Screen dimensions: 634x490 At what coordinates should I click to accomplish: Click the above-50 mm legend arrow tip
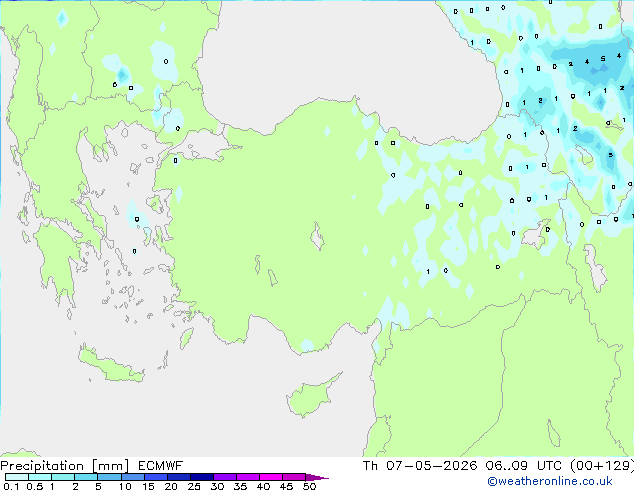[x=317, y=477]
